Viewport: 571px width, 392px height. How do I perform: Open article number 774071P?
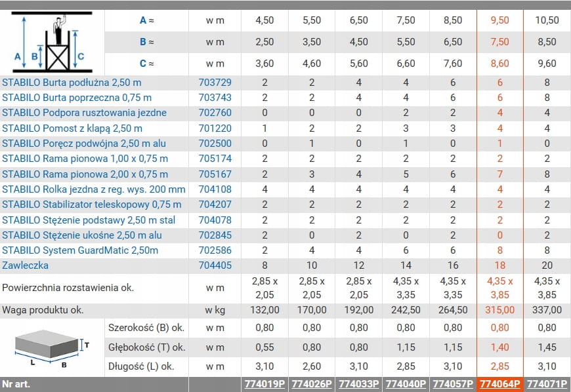point(547,384)
